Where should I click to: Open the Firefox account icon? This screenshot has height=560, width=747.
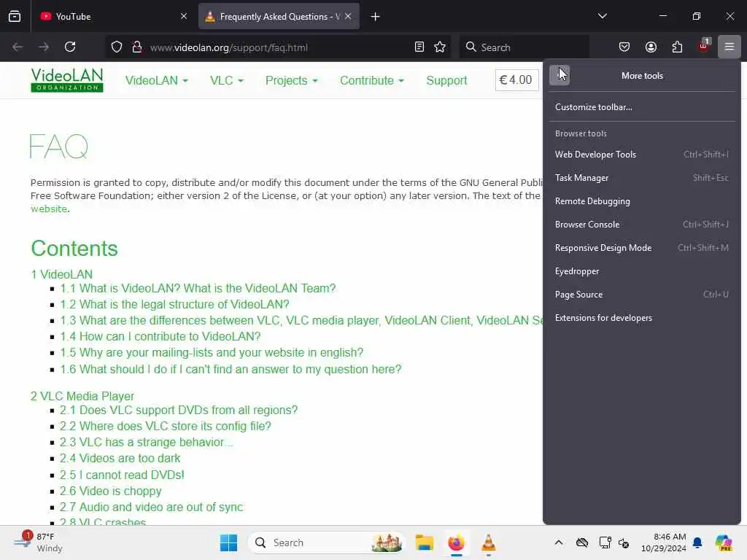tap(651, 47)
